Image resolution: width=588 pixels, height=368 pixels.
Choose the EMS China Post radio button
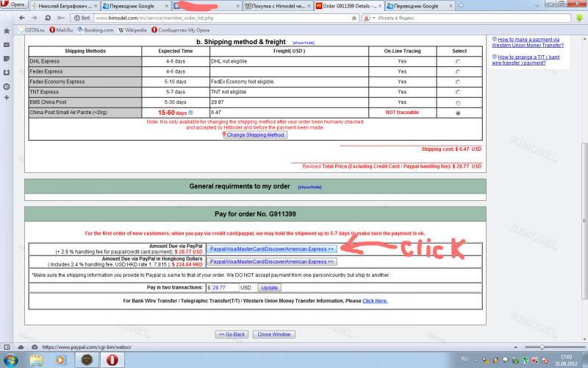(x=459, y=103)
